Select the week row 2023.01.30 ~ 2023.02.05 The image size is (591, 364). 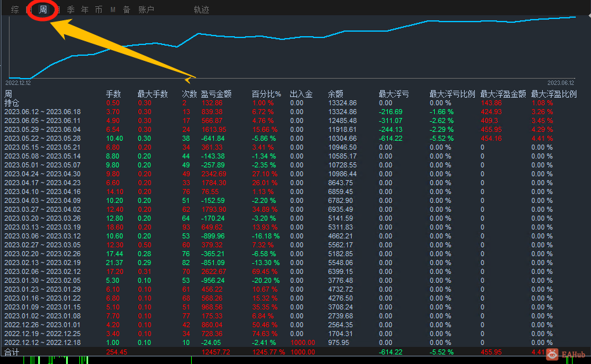tap(43, 280)
